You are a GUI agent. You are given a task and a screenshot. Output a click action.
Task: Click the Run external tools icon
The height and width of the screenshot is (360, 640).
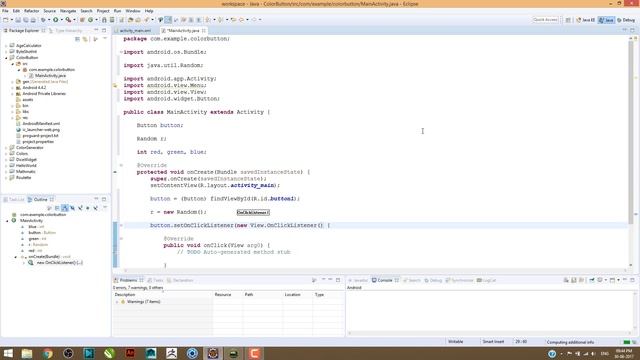coord(69,20)
